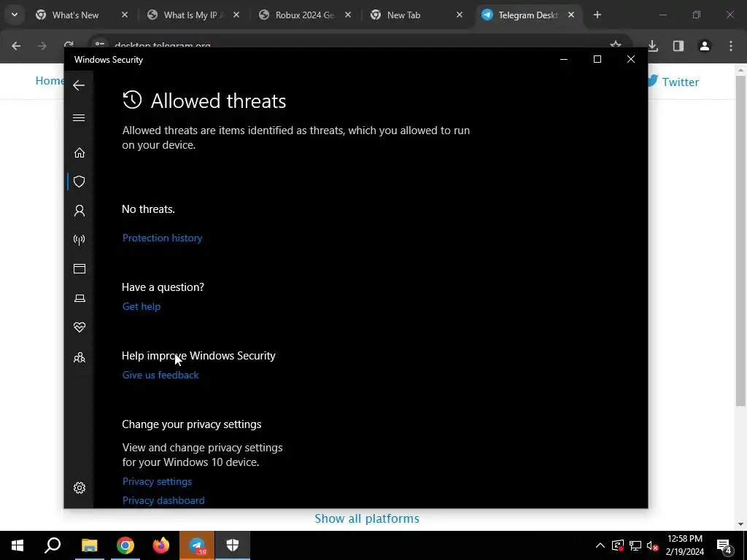
Task: Go back using Windows Security back arrow
Action: coord(79,85)
